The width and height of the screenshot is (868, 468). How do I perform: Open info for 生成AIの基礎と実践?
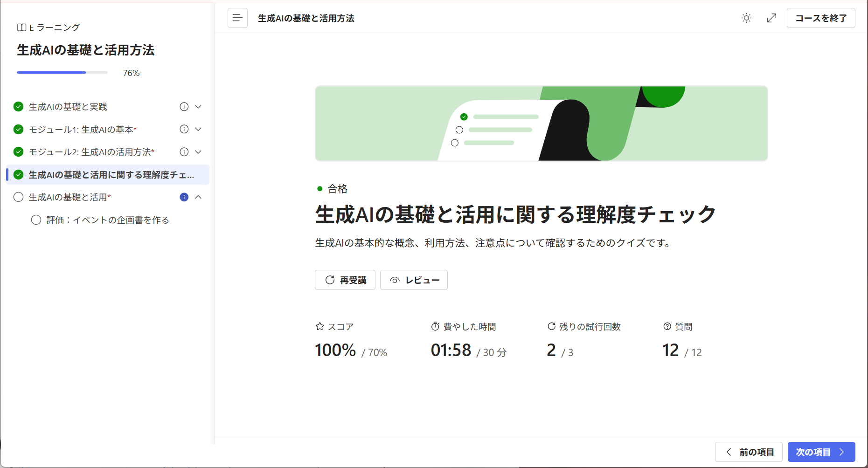coord(184,107)
